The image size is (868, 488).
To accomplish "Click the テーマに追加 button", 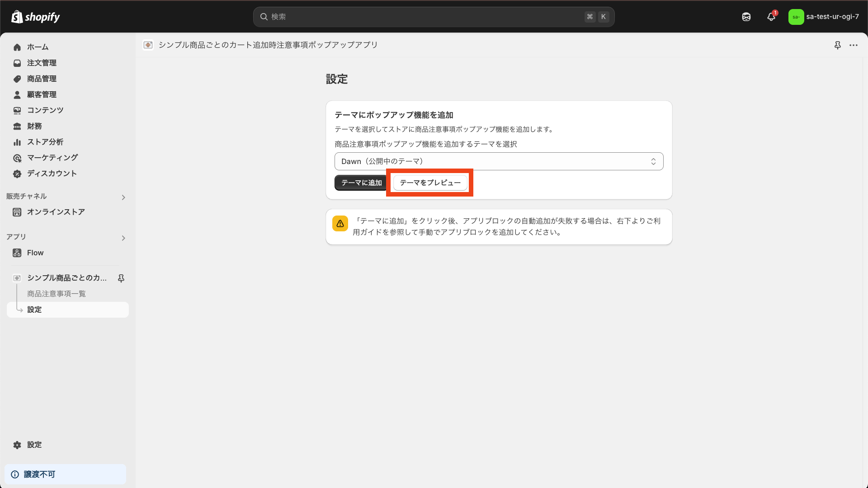I will point(361,183).
